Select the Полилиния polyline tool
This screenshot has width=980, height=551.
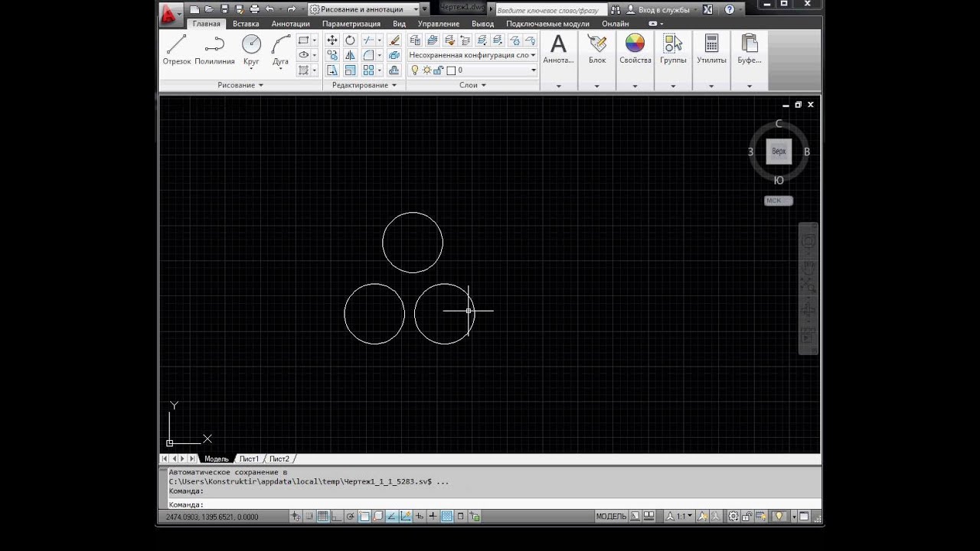coord(214,51)
